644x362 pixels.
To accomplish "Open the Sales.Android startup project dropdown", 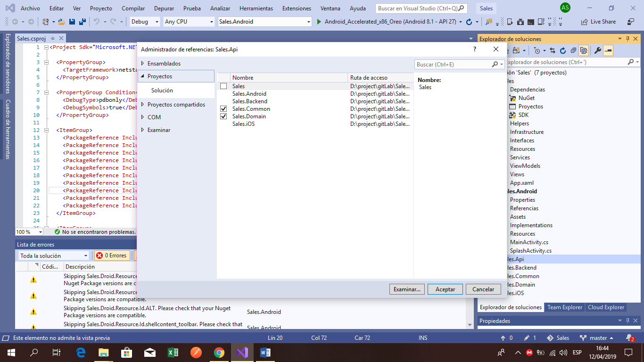I will [x=265, y=22].
